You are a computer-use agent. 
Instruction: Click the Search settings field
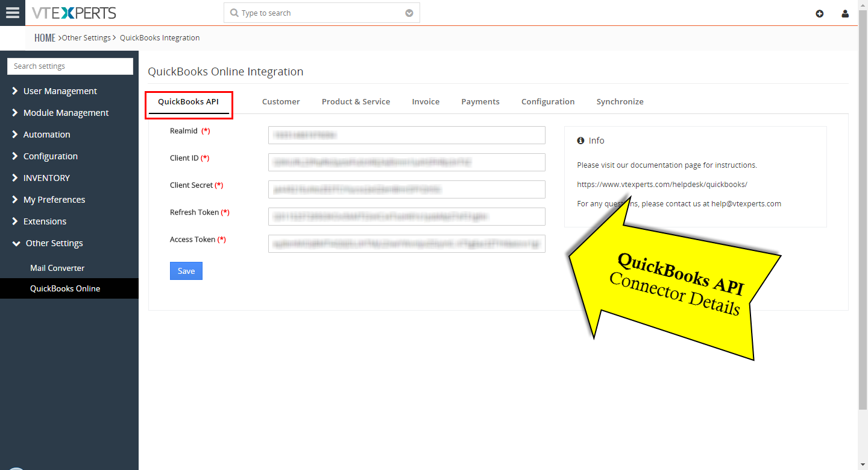[70, 66]
